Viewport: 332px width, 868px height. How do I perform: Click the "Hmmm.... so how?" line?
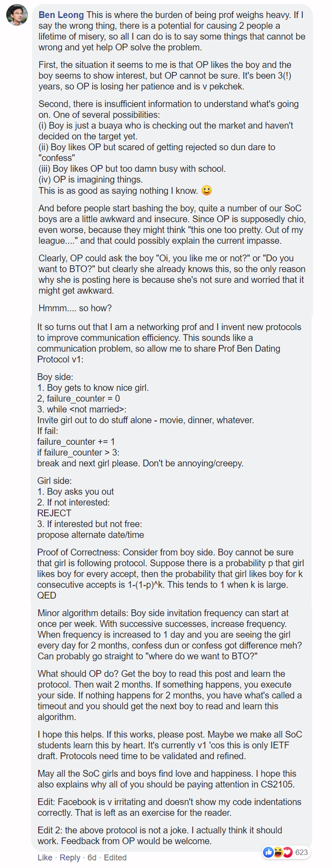[x=75, y=308]
